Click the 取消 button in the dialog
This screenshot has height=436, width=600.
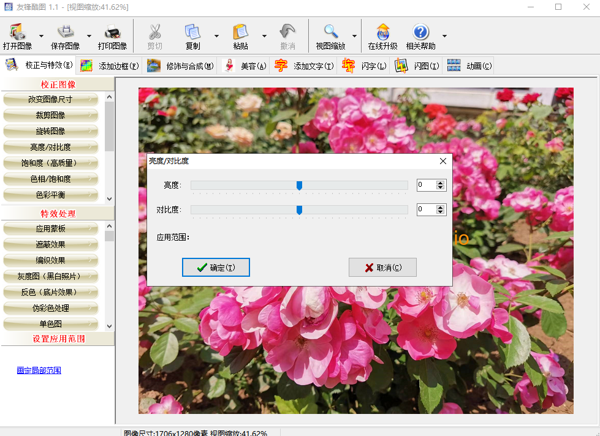tap(382, 267)
